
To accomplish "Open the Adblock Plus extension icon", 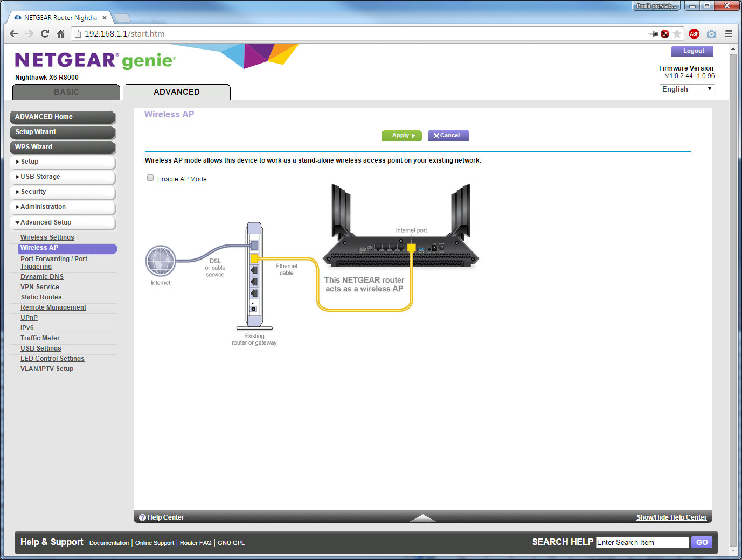I will point(694,34).
